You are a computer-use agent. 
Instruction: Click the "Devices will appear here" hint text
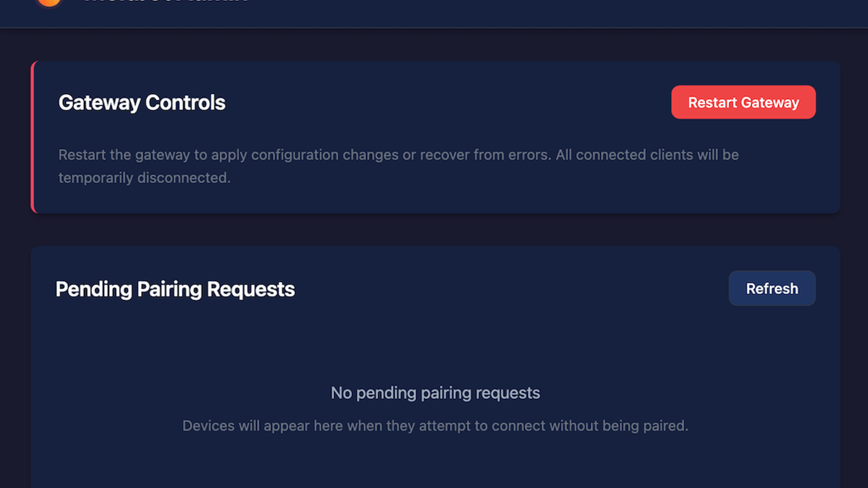(x=435, y=426)
